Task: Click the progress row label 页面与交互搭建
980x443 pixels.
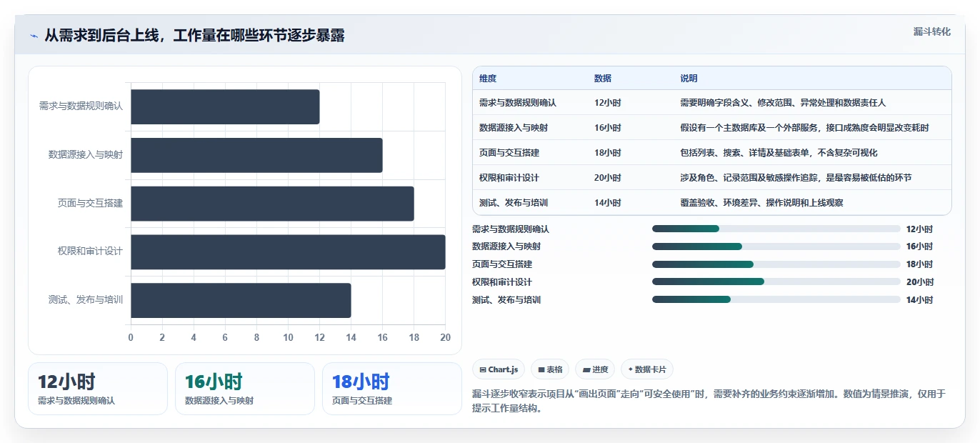Action: coord(502,264)
